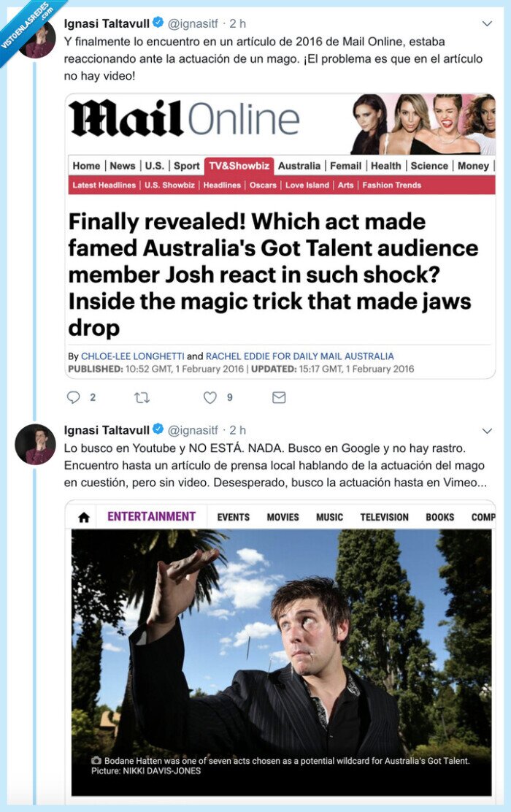Click the Love Island subnav link
This screenshot has width=511, height=812.
click(307, 185)
